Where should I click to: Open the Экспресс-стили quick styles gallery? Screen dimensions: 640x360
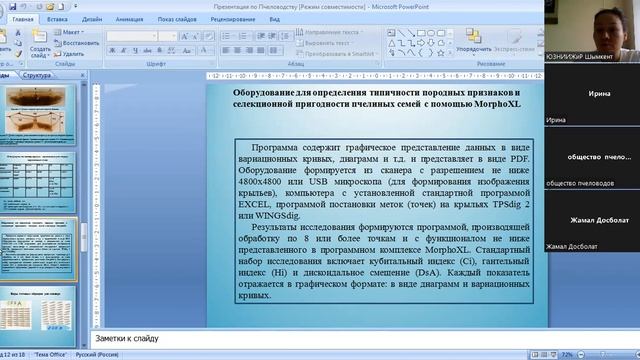(514, 41)
